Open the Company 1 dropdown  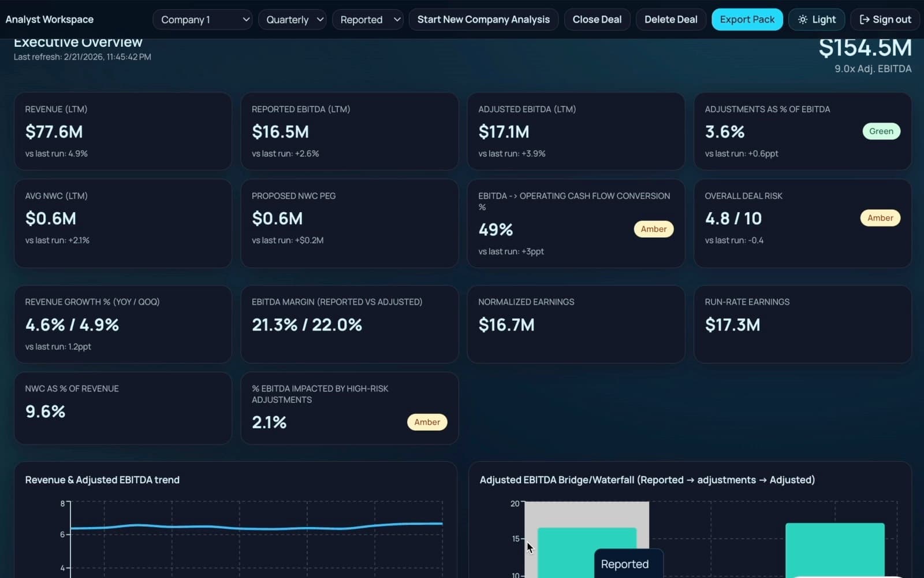203,20
